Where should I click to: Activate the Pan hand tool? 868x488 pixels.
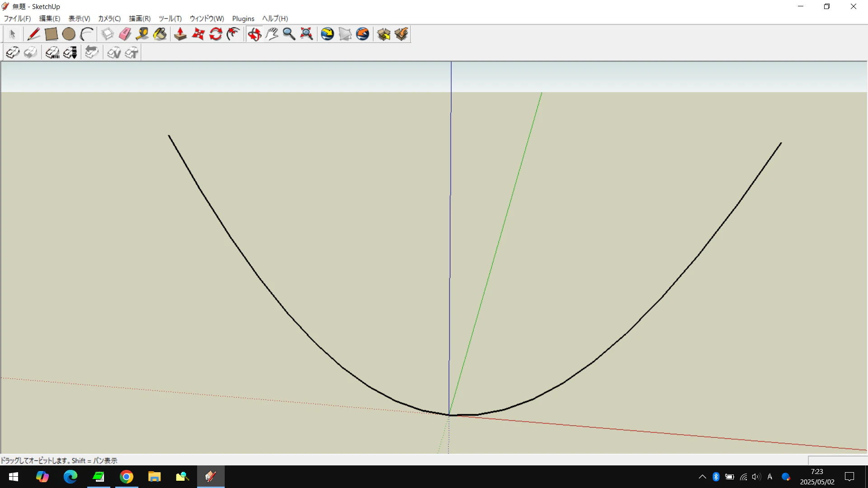coord(272,34)
